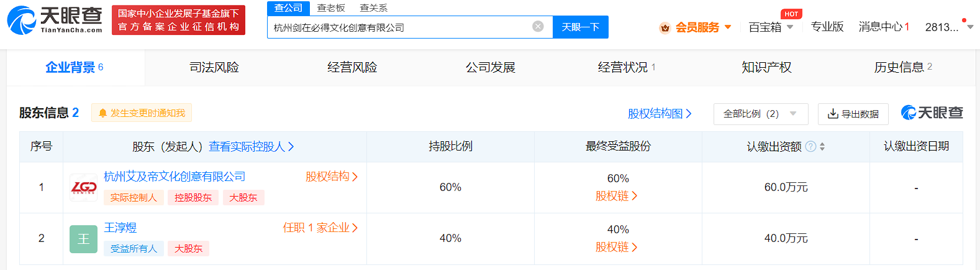This screenshot has height=270, width=980.
Task: Click the 认缴出资日期 column header
Action: [916, 146]
